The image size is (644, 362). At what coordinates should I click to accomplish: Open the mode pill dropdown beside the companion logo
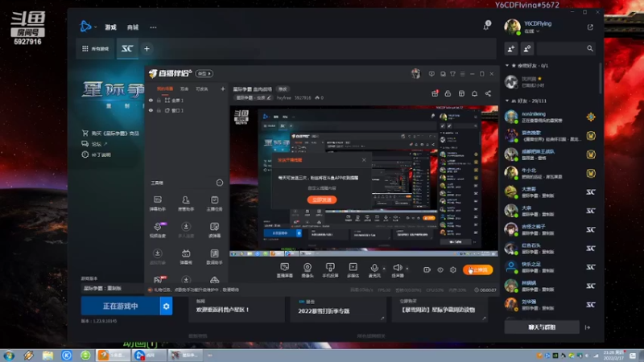pyautogui.click(x=204, y=73)
